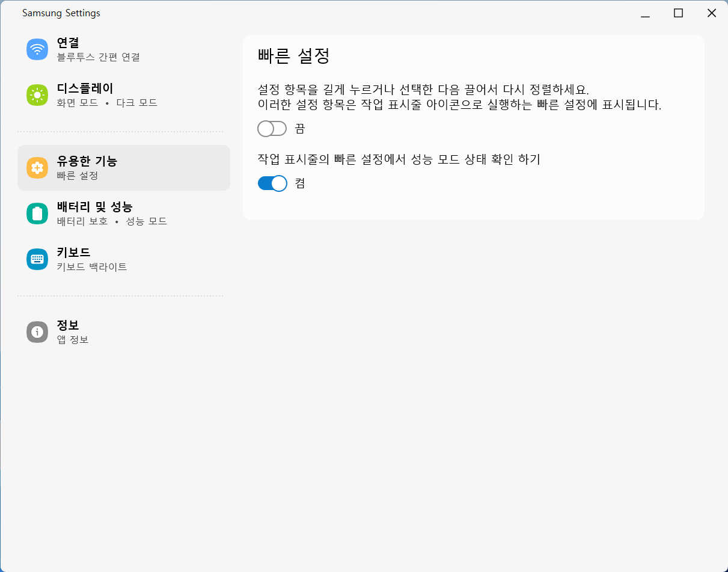The width and height of the screenshot is (728, 572).
Task: Enable the quick settings reorder toggle
Action: click(272, 129)
